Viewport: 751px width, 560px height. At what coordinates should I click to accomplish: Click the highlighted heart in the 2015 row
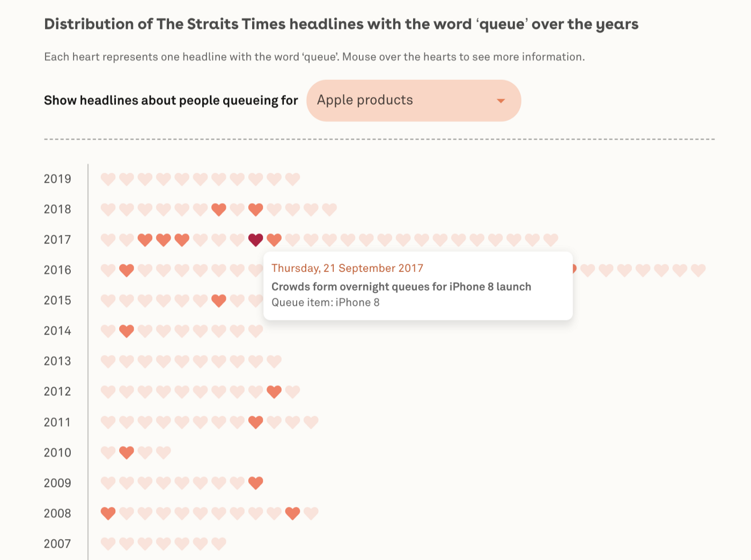[x=219, y=300]
